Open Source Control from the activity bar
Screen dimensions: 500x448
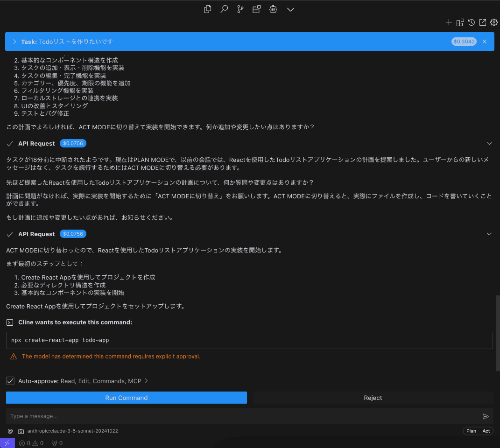pyautogui.click(x=240, y=9)
